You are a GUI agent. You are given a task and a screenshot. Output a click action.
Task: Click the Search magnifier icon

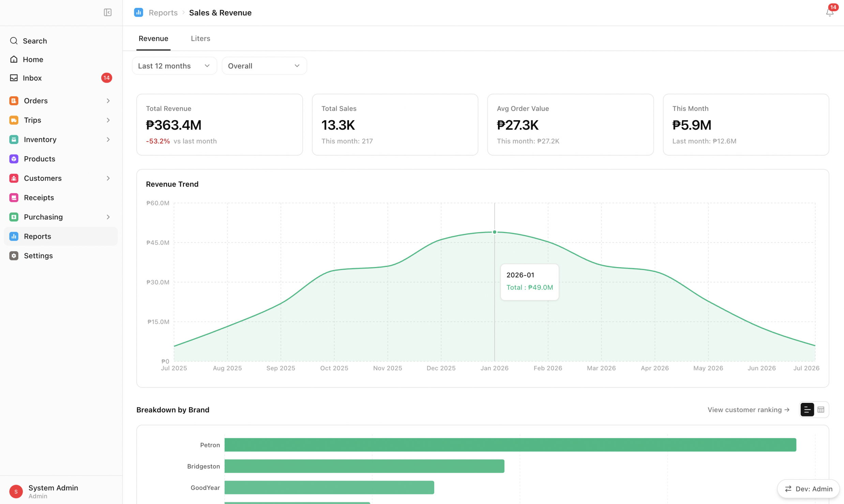(14, 41)
